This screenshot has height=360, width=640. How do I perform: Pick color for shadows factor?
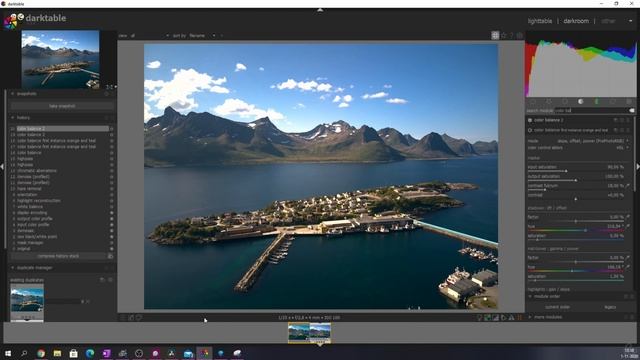[629, 217]
